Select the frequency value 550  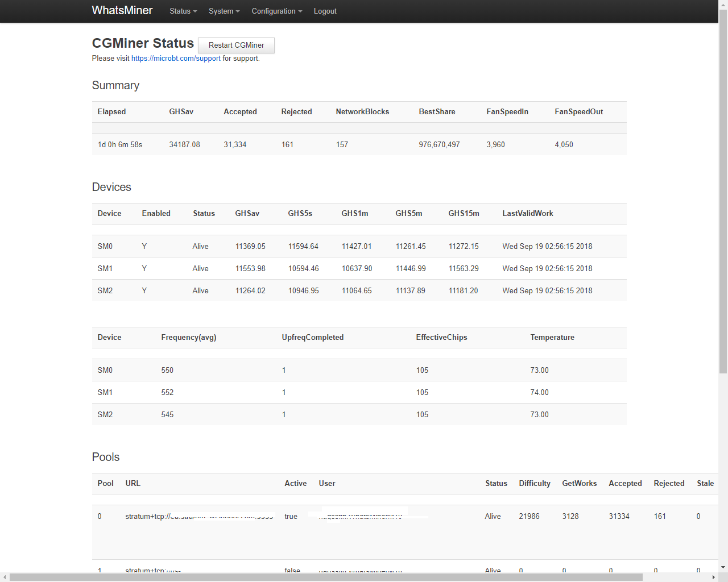(167, 371)
